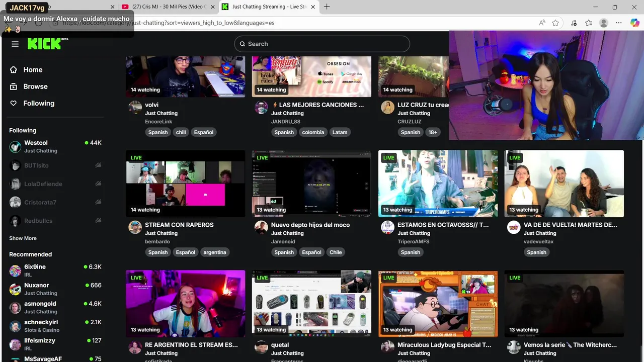This screenshot has height=362, width=644.
Task: Open browser settings and more menu
Action: click(619, 23)
